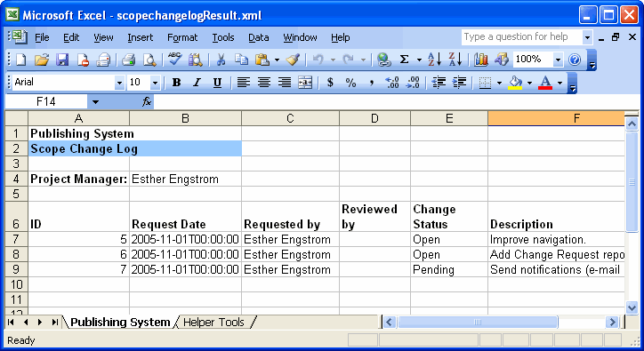Sort descending Z to A

coord(455,60)
